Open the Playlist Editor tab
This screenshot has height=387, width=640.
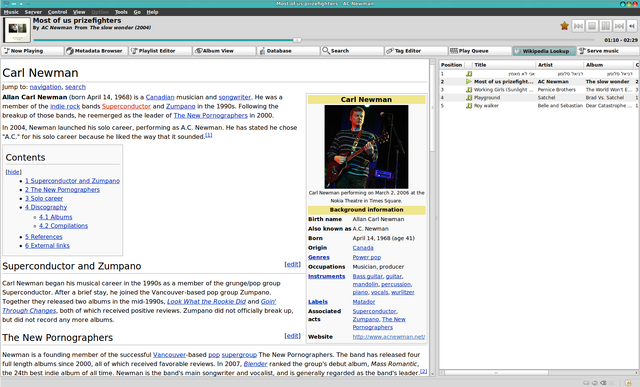[160, 51]
